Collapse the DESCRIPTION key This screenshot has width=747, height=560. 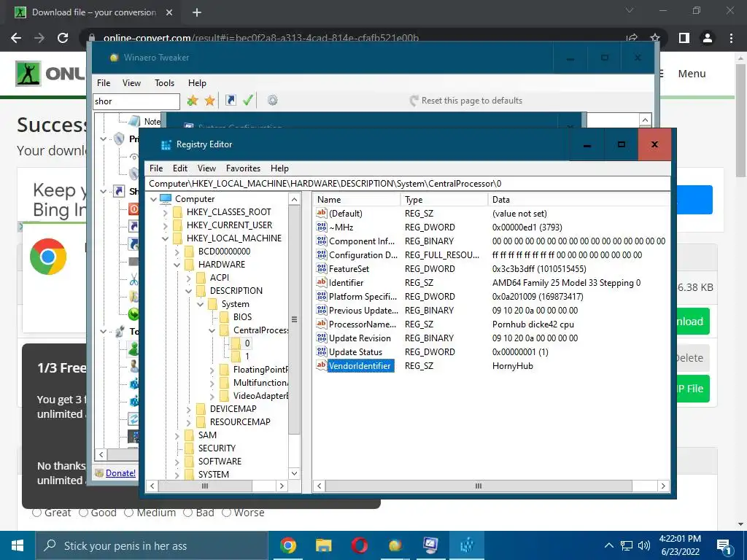click(x=189, y=290)
